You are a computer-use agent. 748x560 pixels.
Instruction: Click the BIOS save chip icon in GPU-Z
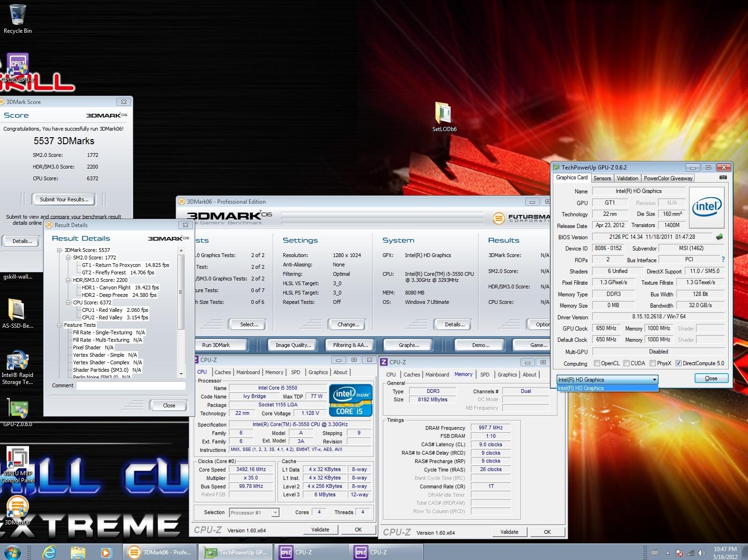tap(719, 237)
